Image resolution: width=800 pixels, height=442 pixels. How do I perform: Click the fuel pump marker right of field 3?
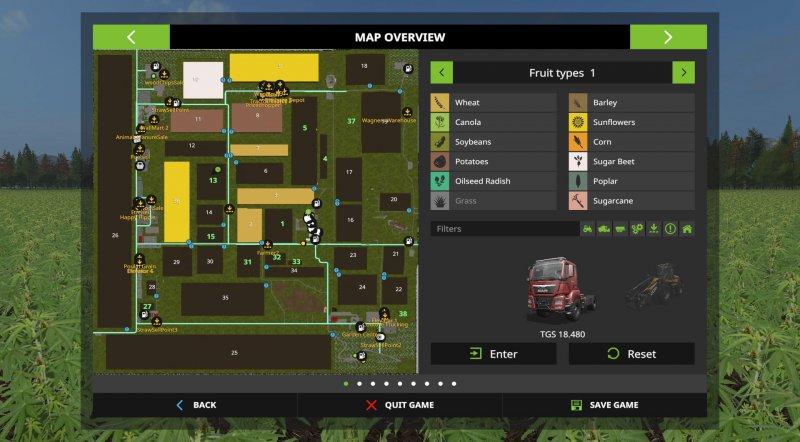(317, 204)
